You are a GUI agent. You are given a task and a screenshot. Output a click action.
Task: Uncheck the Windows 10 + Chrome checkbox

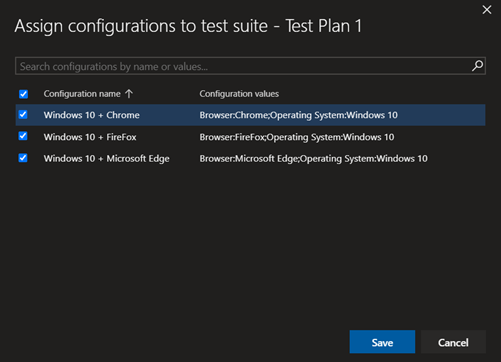tap(23, 115)
